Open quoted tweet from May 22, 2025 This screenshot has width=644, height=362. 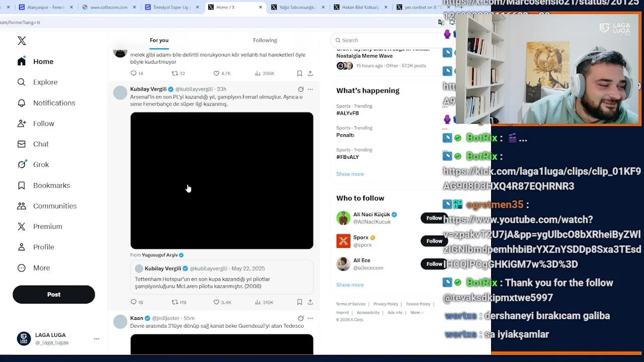222,277
